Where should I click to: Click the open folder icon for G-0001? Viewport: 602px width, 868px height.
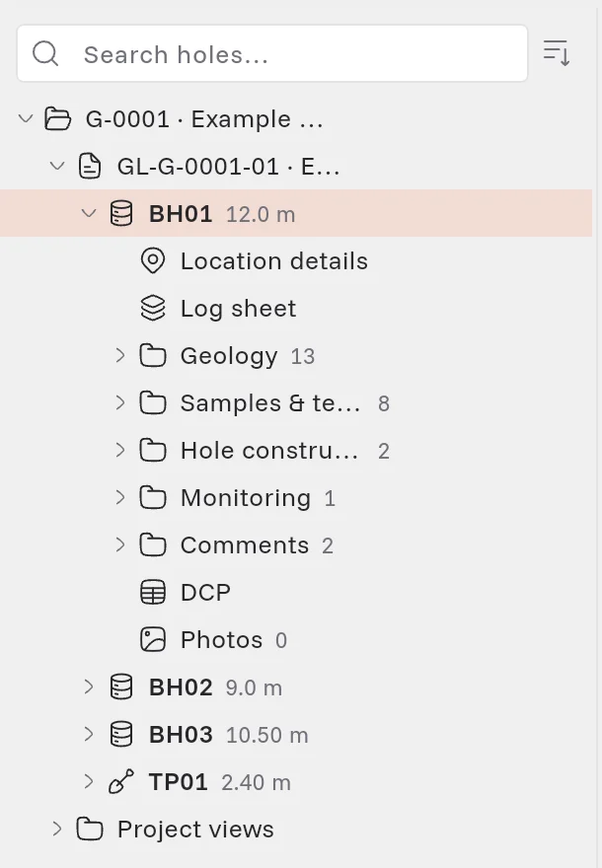coord(57,118)
